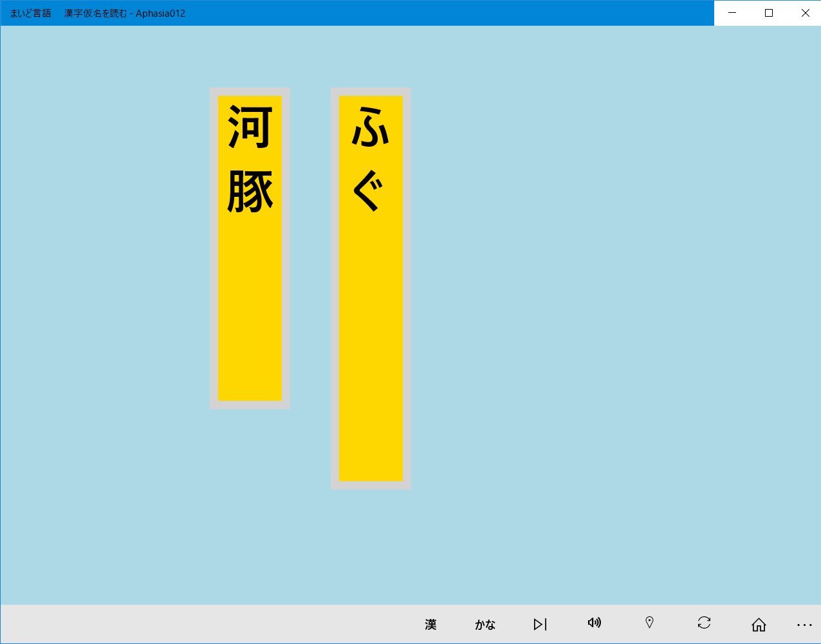Screen dimensions: 821x644
Task: Click the location pin icon
Action: (649, 622)
